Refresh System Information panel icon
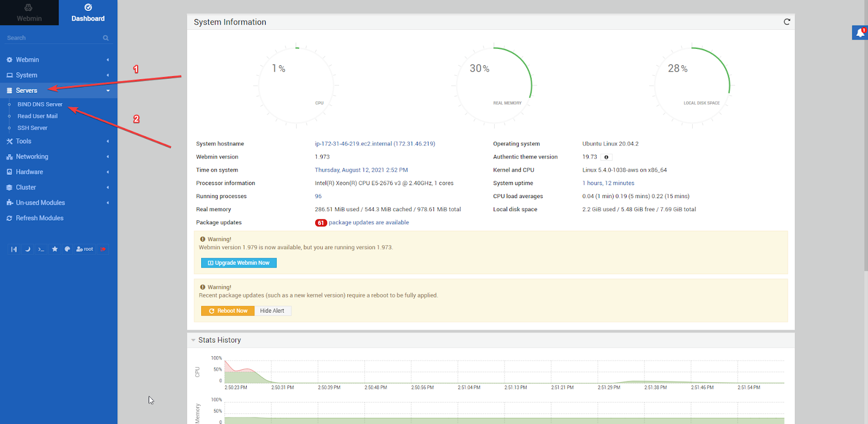 coord(787,22)
